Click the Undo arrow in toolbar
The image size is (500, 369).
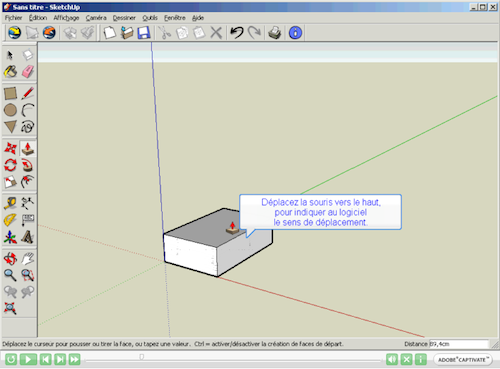pos(237,33)
